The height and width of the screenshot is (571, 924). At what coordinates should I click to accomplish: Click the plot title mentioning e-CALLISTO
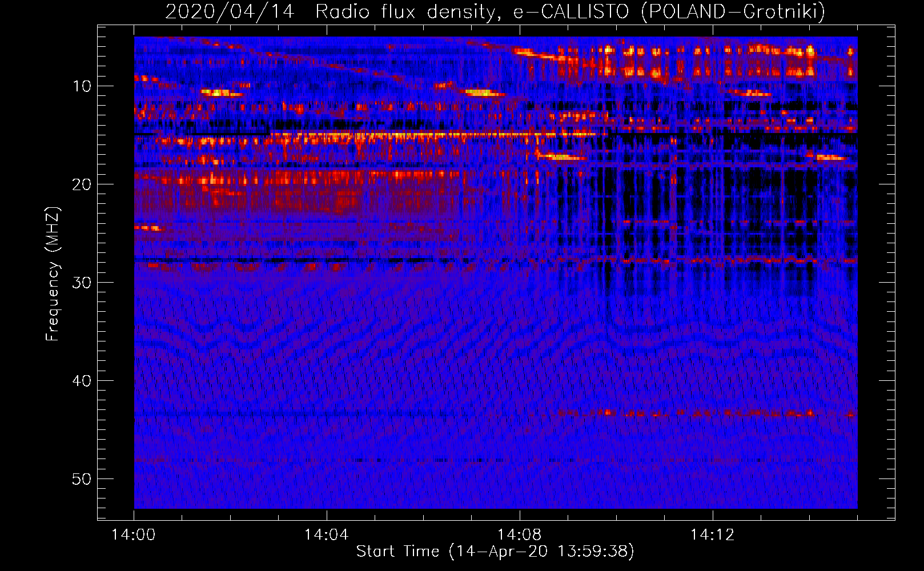point(495,11)
